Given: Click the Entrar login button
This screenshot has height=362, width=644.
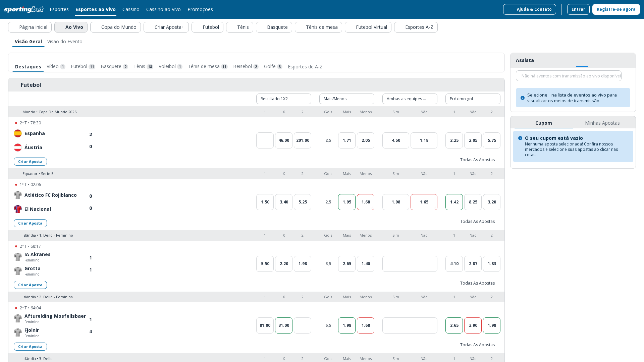Looking at the screenshot, I should tap(578, 9).
